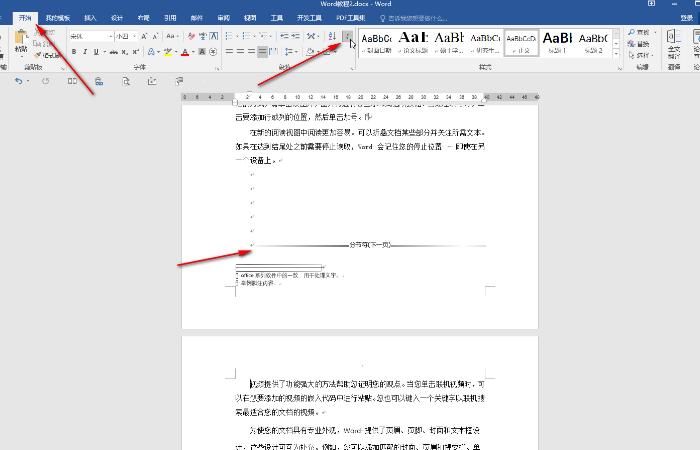Apply yellow text highlight color
Image resolution: width=700 pixels, height=450 pixels.
[167, 52]
